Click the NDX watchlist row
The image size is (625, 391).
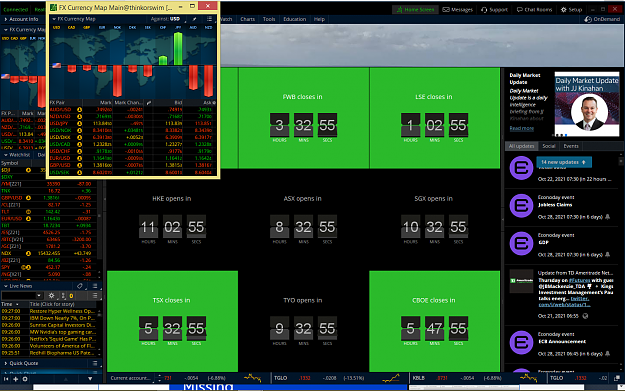tap(49, 253)
